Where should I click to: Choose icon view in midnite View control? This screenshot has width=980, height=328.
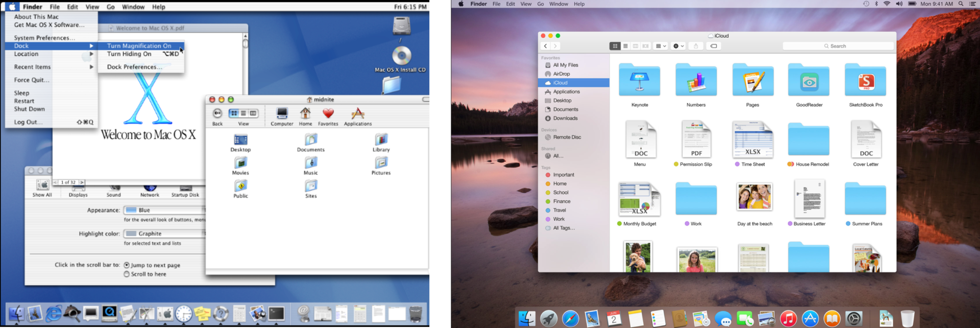(x=234, y=113)
